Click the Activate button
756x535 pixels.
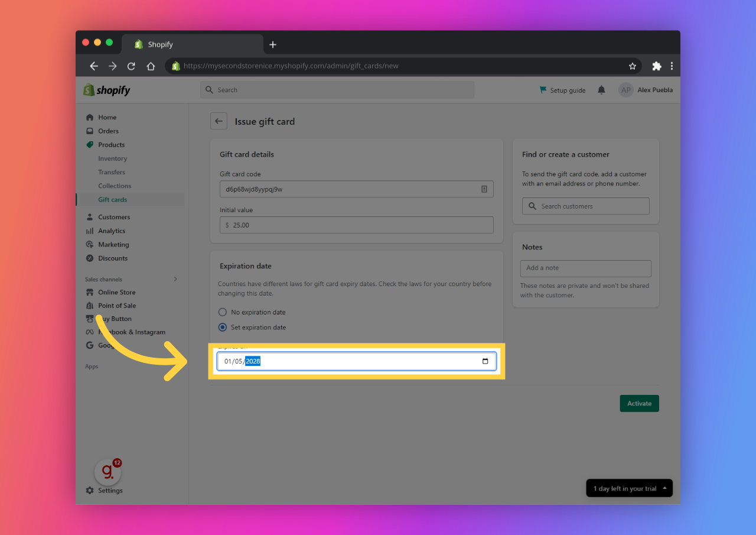point(639,404)
